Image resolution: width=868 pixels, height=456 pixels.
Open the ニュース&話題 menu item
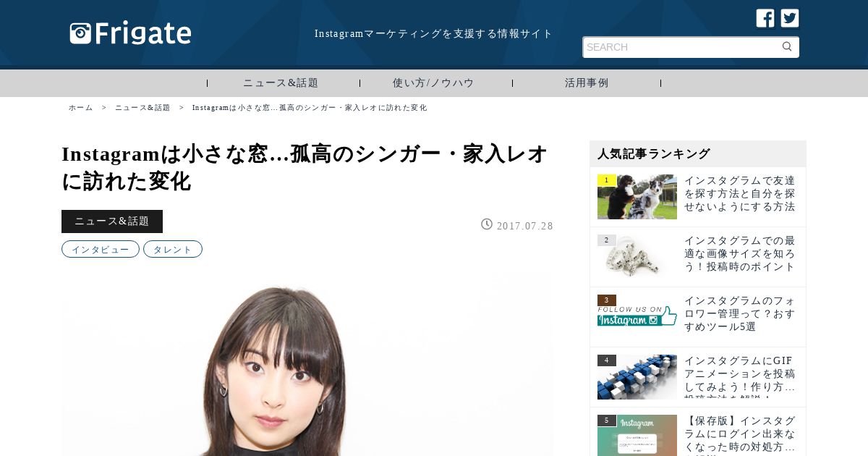[281, 83]
